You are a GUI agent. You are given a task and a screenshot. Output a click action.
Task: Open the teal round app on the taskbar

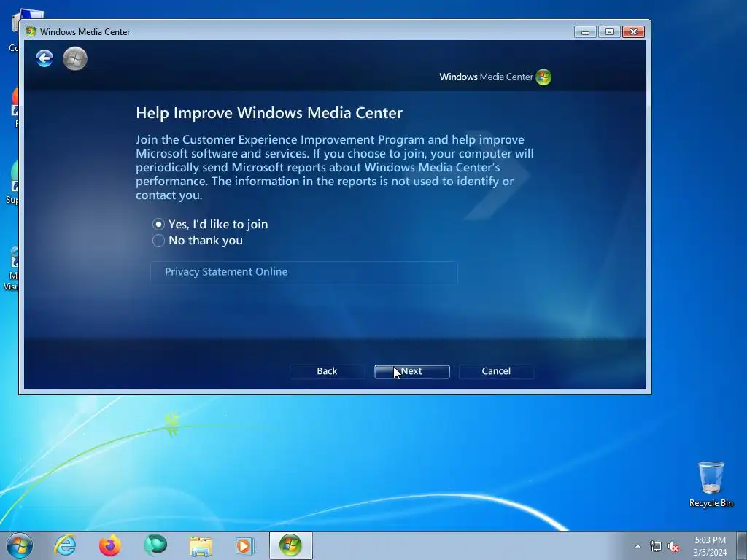tap(155, 545)
